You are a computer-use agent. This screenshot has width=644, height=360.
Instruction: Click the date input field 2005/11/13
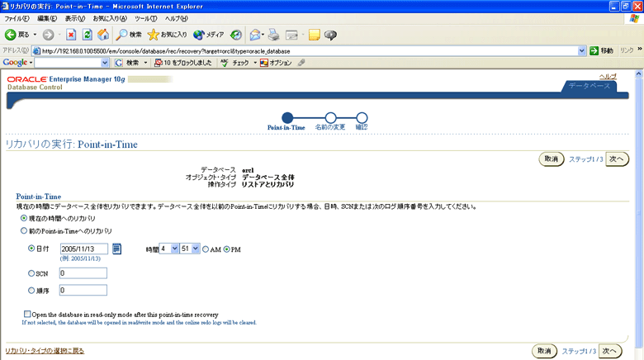83,249
